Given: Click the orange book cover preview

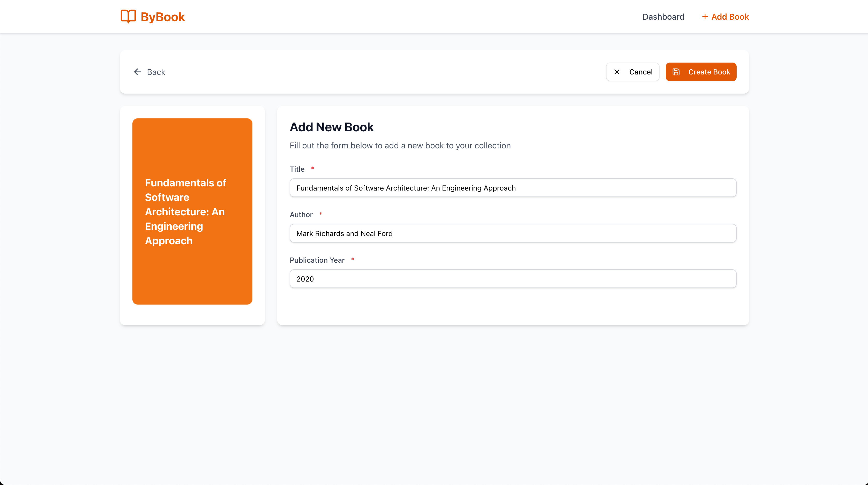Looking at the screenshot, I should click(x=192, y=276).
